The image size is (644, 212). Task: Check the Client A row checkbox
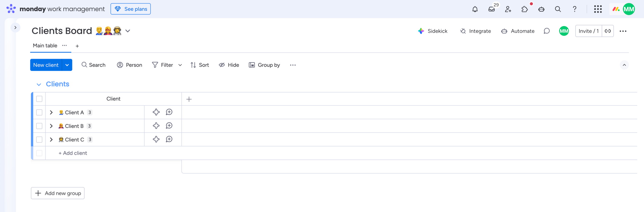(39, 112)
